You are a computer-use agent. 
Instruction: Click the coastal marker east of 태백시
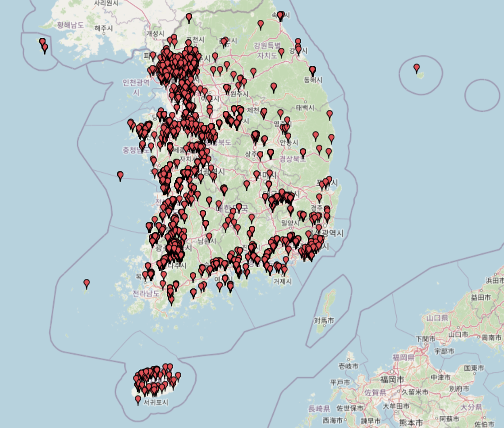[x=330, y=114]
